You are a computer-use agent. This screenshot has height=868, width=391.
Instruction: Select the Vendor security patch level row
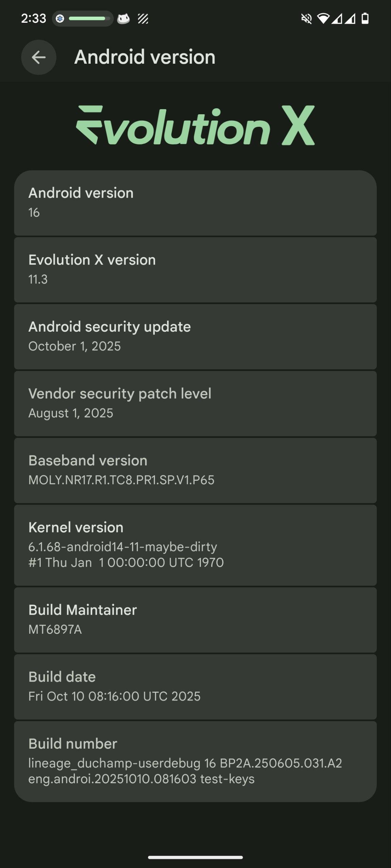tap(195, 403)
